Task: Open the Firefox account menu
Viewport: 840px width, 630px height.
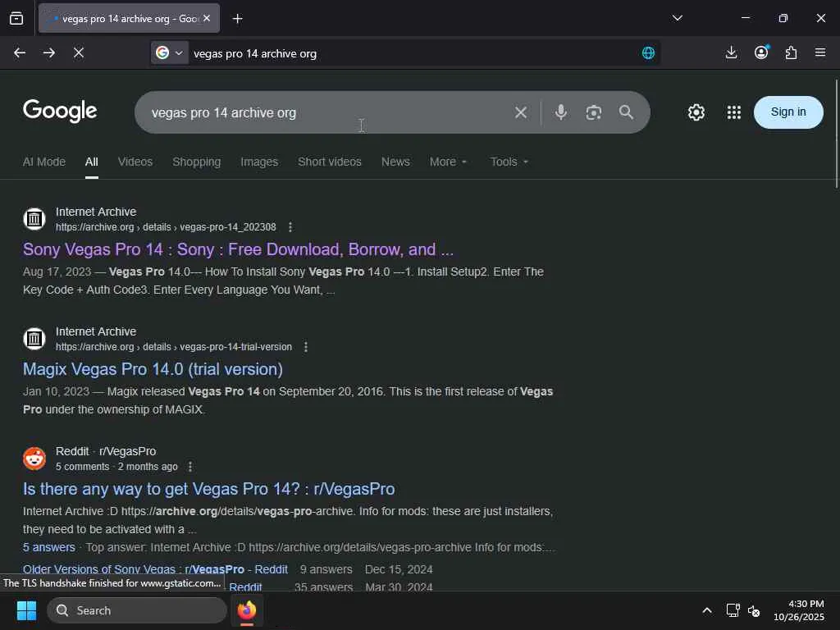Action: point(761,52)
